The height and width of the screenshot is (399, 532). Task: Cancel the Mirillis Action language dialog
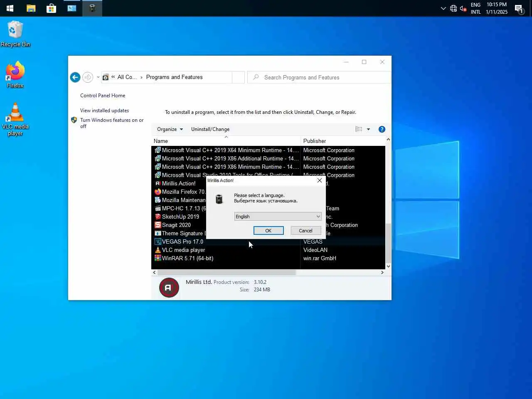(x=305, y=231)
